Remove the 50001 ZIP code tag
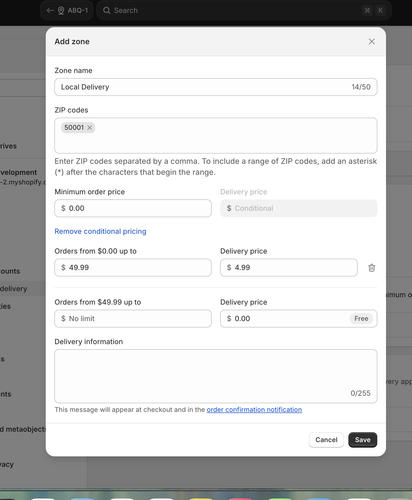412x500 pixels. point(89,128)
